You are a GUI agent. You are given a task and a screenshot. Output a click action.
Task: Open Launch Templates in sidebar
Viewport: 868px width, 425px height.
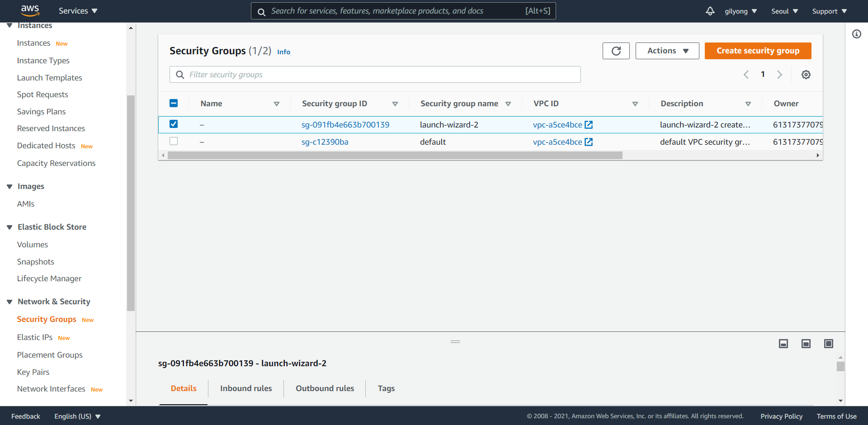pyautogui.click(x=50, y=78)
